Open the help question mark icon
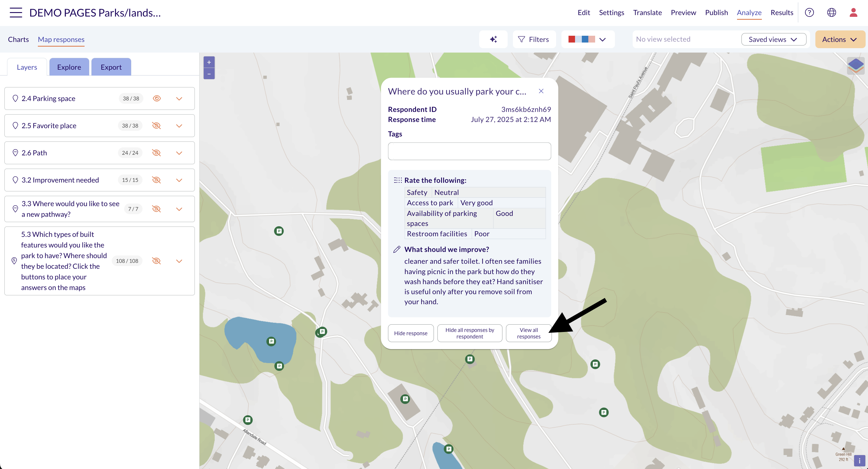The image size is (868, 469). [809, 13]
